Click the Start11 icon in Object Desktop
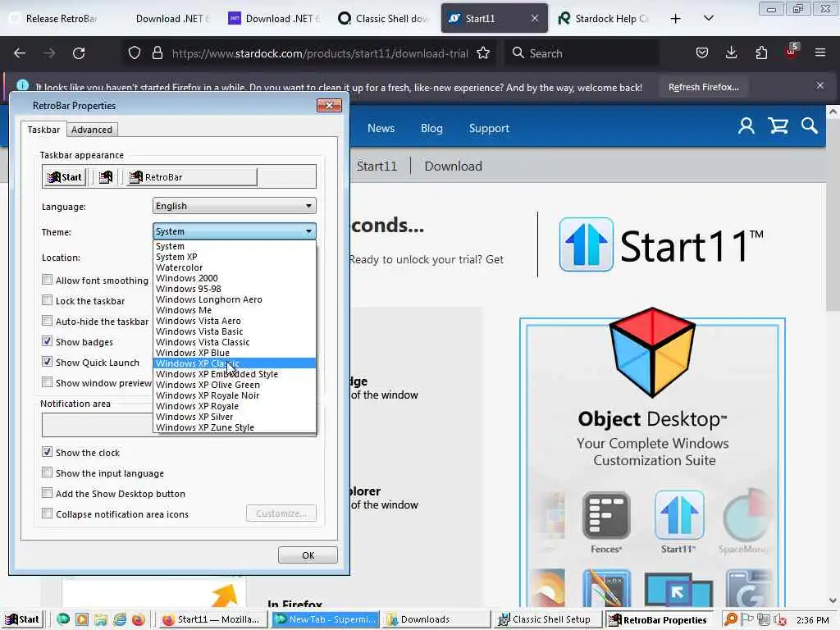This screenshot has height=630, width=840. click(678, 515)
